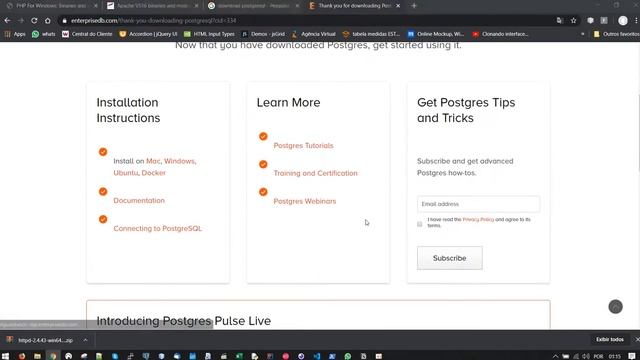Screen dimensions: 640x360
Task: Open the Chrome profile avatar
Action: point(622,20)
